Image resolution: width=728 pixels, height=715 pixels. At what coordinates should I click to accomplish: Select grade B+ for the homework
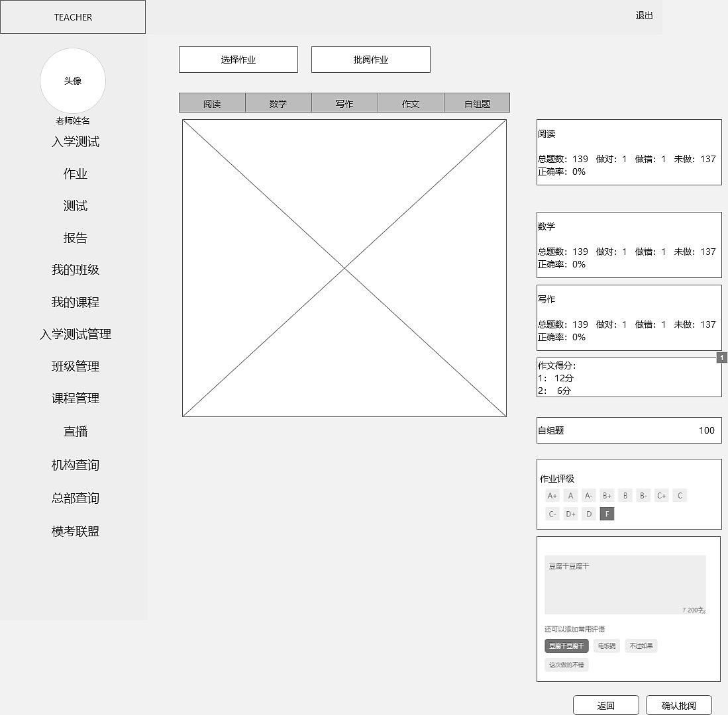(606, 495)
